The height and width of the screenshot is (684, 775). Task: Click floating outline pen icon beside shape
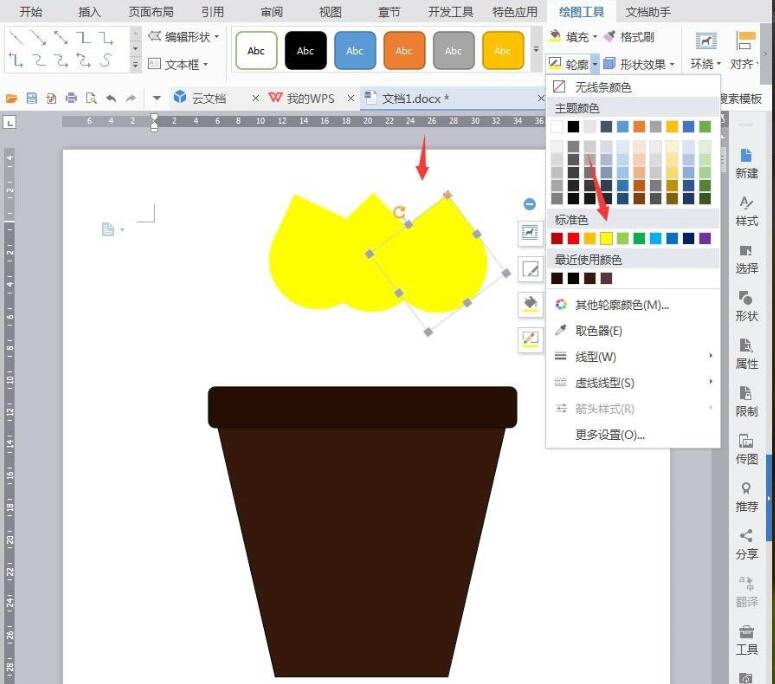[530, 339]
